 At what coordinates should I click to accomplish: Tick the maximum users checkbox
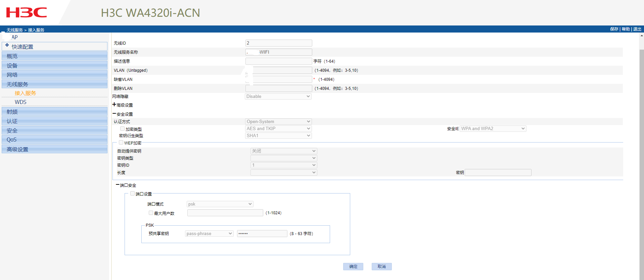tap(151, 213)
